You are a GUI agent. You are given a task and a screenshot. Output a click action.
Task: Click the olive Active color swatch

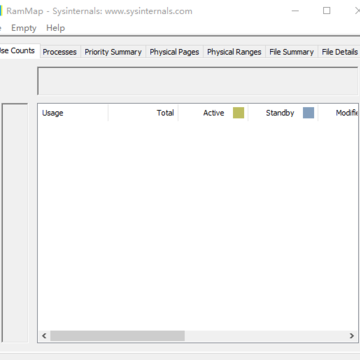point(238,113)
